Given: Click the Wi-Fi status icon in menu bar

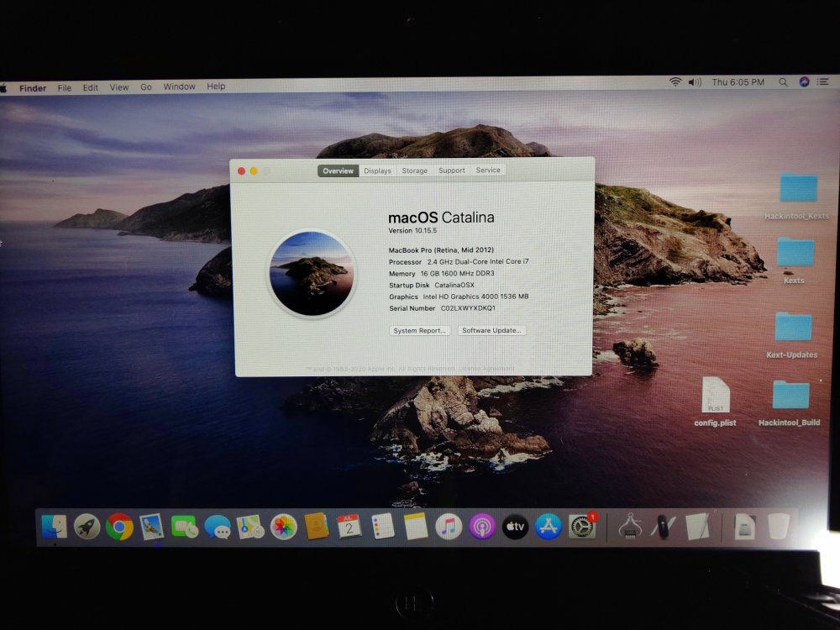Looking at the screenshot, I should [x=675, y=82].
